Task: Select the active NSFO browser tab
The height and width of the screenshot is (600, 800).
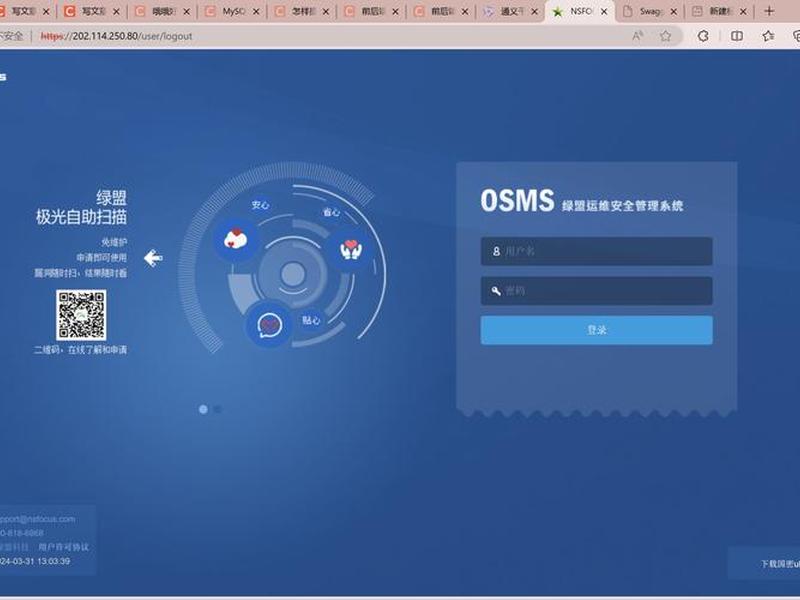Action: 580,11
